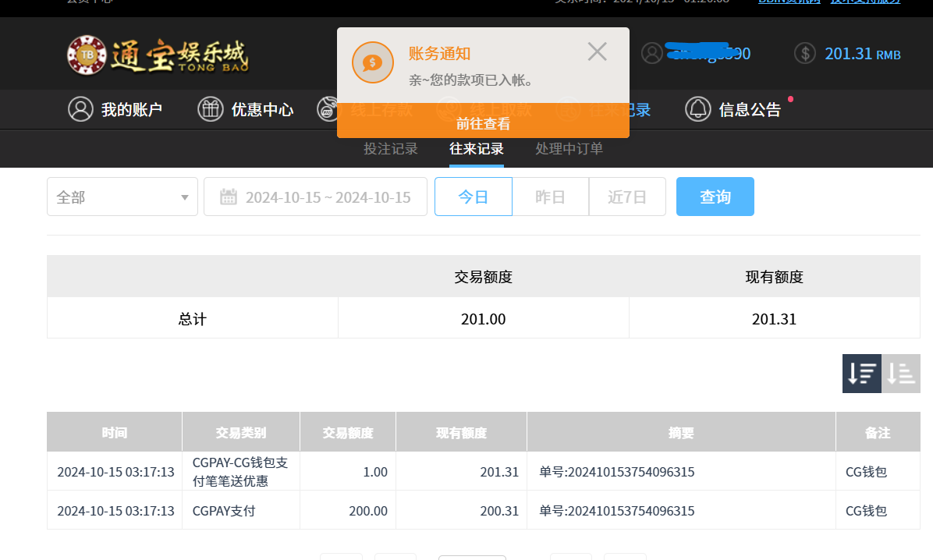Select 近7日 date range option

coord(627,197)
